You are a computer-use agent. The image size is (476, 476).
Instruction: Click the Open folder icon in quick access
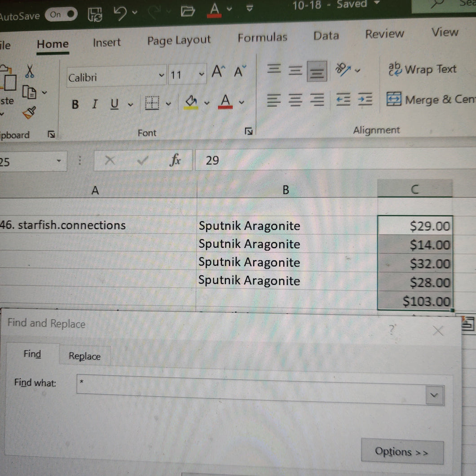[187, 11]
